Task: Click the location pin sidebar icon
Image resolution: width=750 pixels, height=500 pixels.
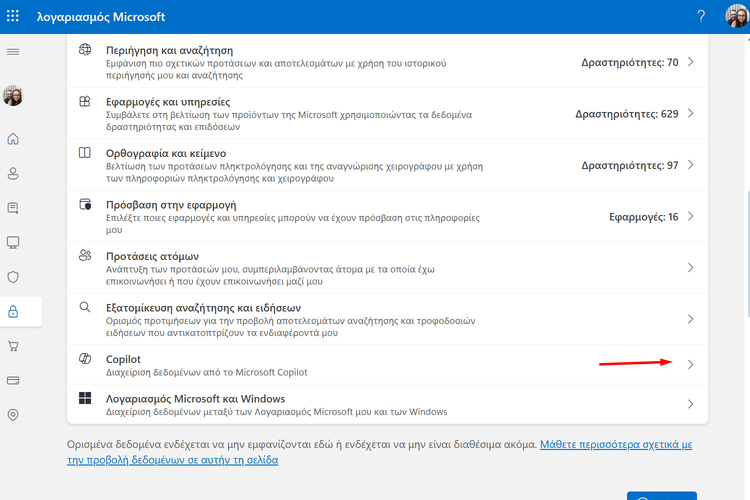Action: pos(13,415)
